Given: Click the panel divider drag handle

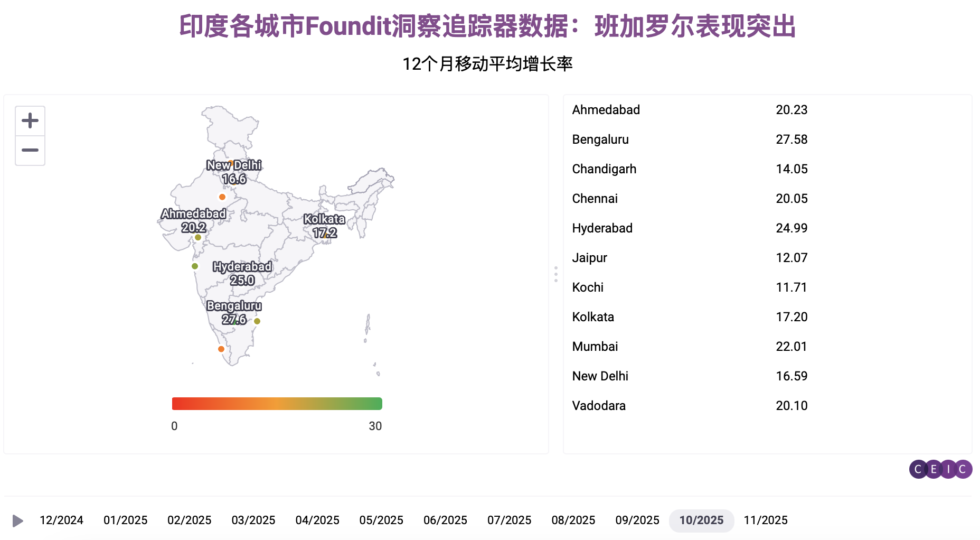Looking at the screenshot, I should [556, 274].
